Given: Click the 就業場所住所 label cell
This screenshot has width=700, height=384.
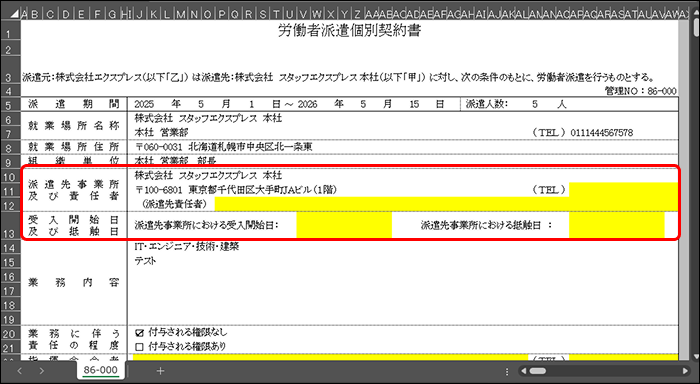Looking at the screenshot, I should [74, 147].
